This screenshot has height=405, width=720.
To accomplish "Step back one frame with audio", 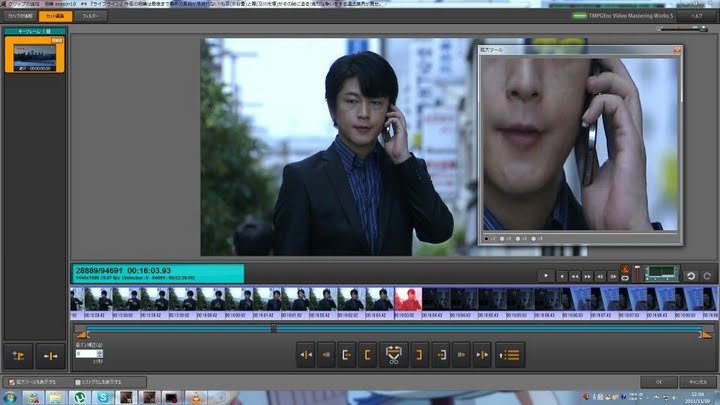I will tap(600, 276).
